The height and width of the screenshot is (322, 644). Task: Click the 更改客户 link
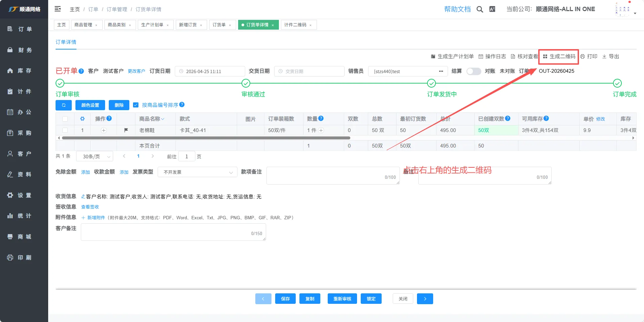click(136, 71)
